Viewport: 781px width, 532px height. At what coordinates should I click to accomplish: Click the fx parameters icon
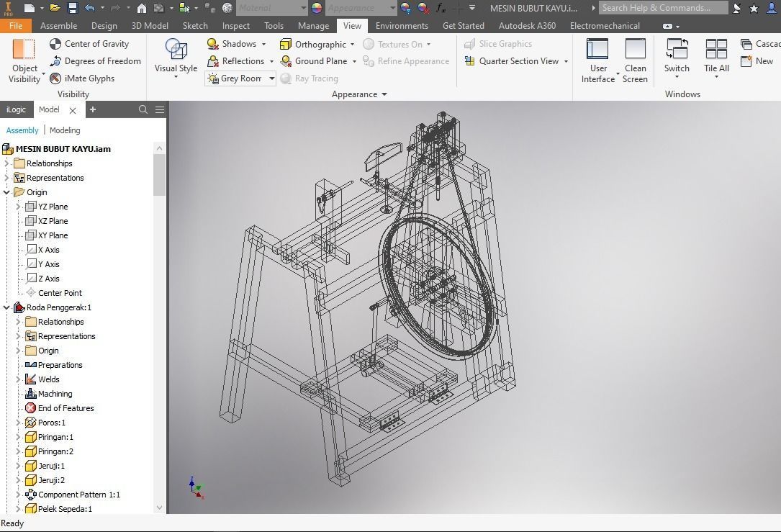coord(441,8)
